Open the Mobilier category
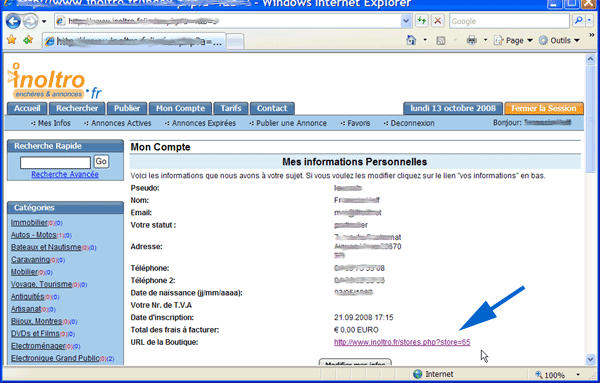600x383 pixels. pos(24,272)
